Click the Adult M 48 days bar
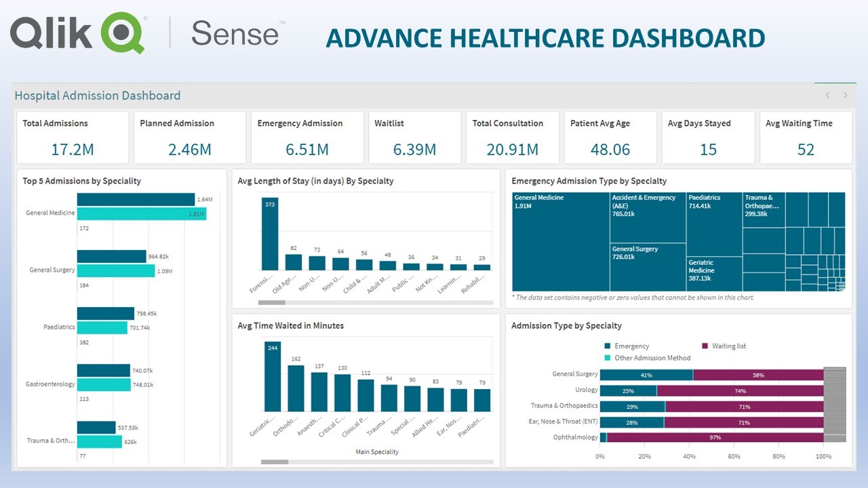This screenshot has height=488, width=868. click(x=388, y=266)
